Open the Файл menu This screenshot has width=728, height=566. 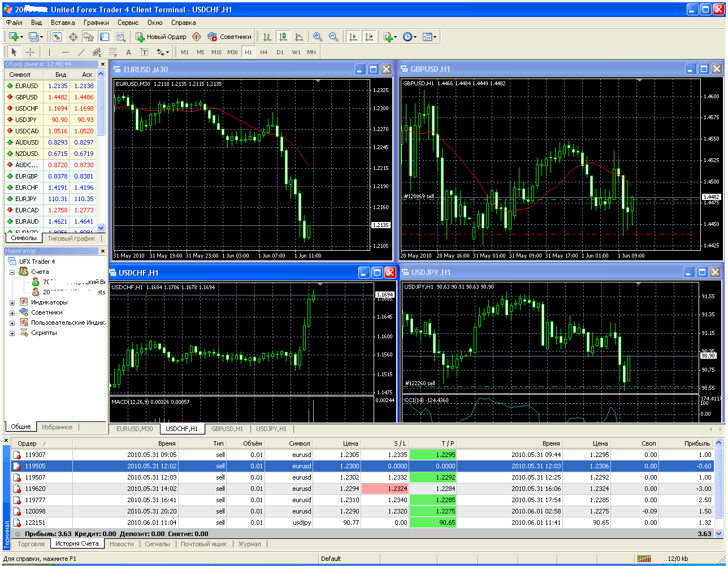point(14,23)
